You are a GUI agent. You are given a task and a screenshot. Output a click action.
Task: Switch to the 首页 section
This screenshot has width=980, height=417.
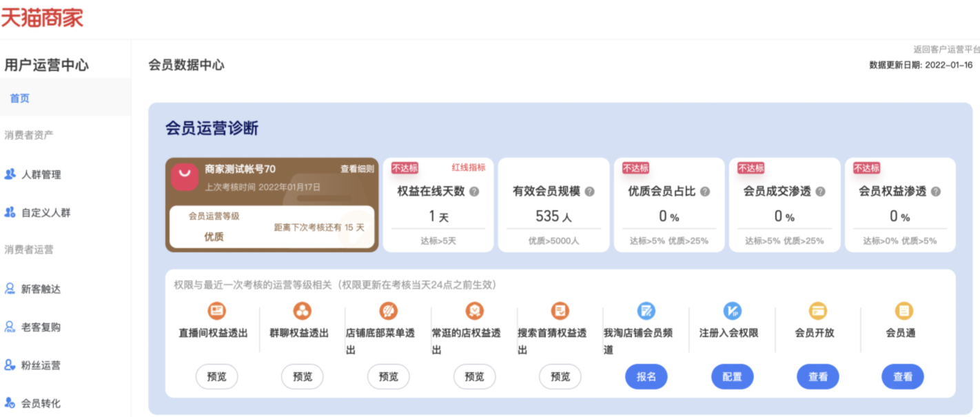[19, 97]
